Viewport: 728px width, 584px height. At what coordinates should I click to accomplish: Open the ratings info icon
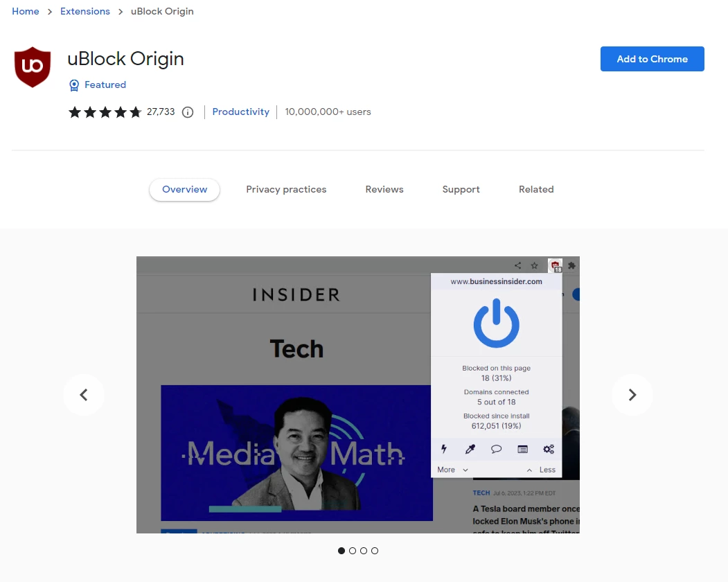coord(188,112)
